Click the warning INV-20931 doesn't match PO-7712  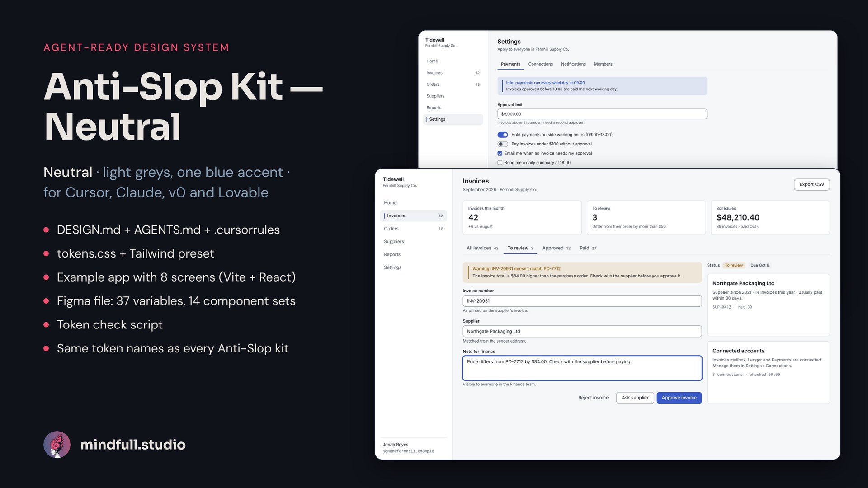[582, 272]
